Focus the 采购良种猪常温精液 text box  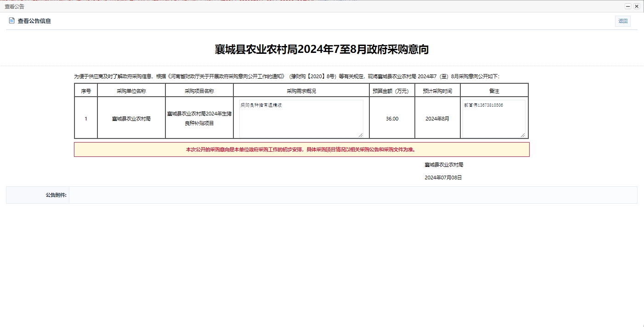coord(301,118)
